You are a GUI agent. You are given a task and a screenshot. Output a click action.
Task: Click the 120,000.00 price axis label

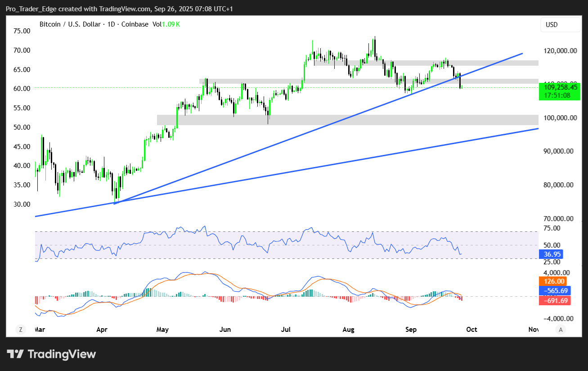[560, 51]
